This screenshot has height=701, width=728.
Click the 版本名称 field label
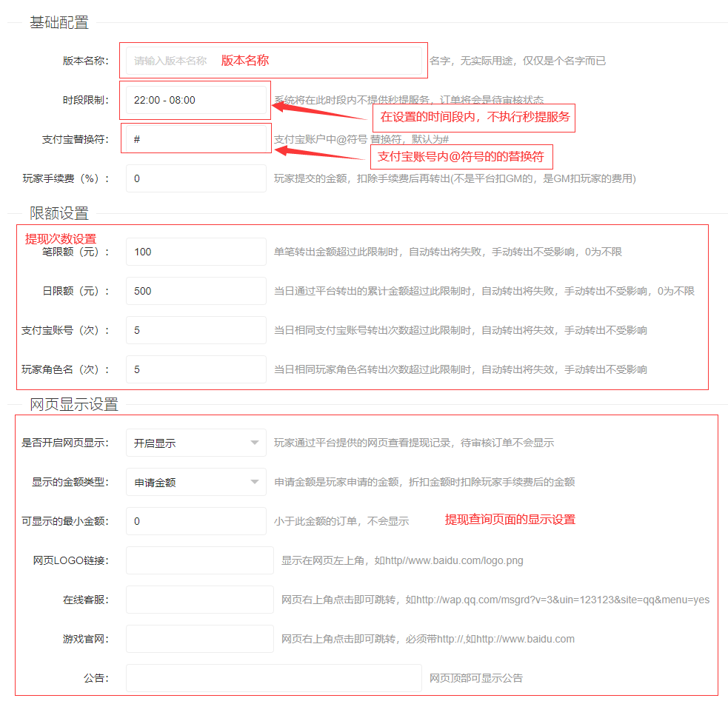pos(85,61)
